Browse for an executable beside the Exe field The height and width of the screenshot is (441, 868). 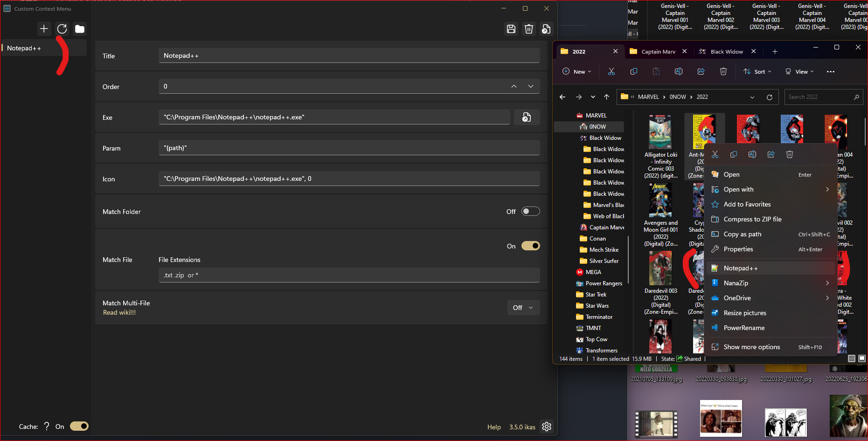coord(527,117)
